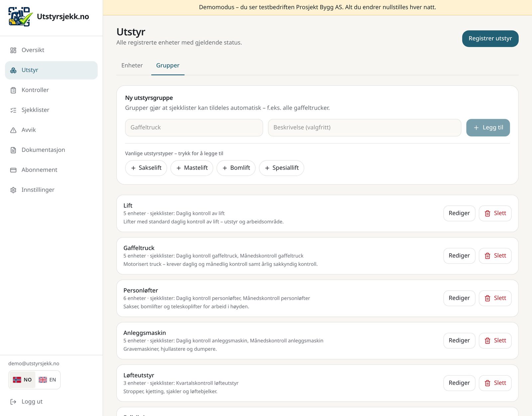Image resolution: width=532 pixels, height=416 pixels.
Task: Edit the Lift group
Action: (x=459, y=213)
